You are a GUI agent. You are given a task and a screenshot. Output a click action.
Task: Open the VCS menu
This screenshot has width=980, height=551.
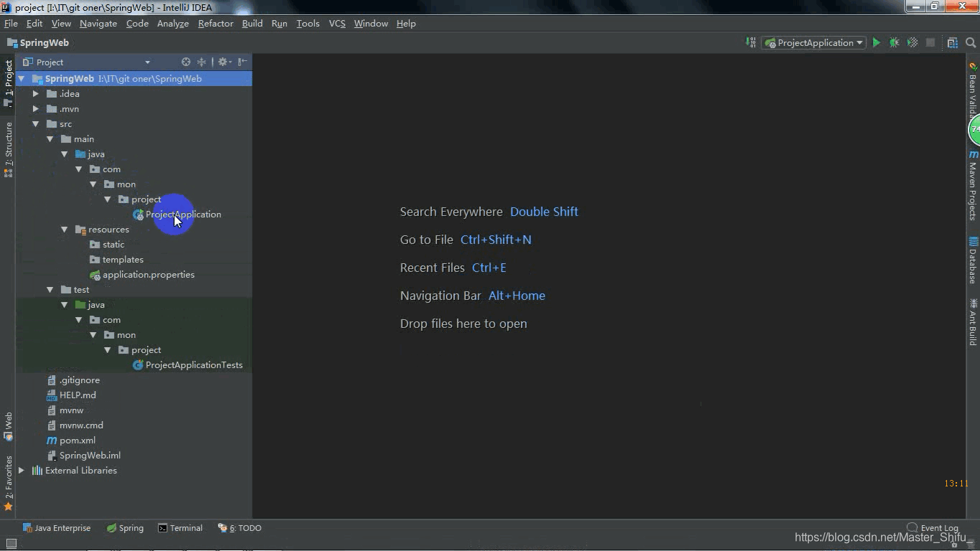336,24
